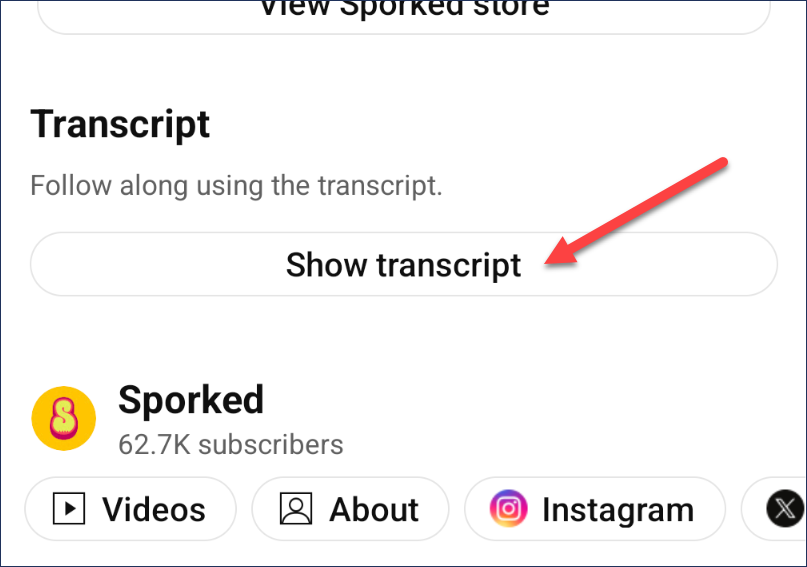Click the partially visible X chip edge
This screenshot has height=567, width=807.
774,509
